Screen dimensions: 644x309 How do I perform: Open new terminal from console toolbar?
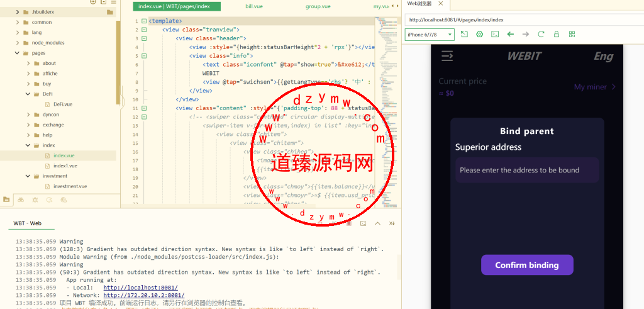[x=363, y=223]
